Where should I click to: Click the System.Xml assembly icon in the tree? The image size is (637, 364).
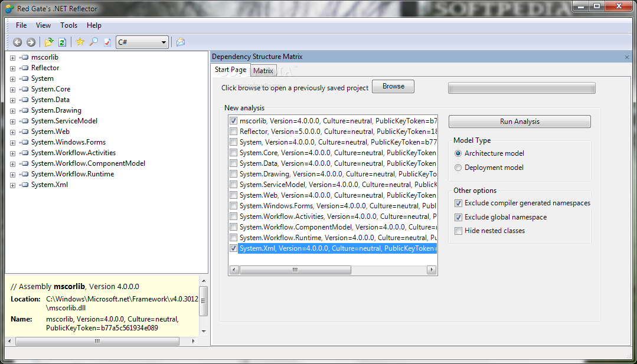[x=25, y=185]
